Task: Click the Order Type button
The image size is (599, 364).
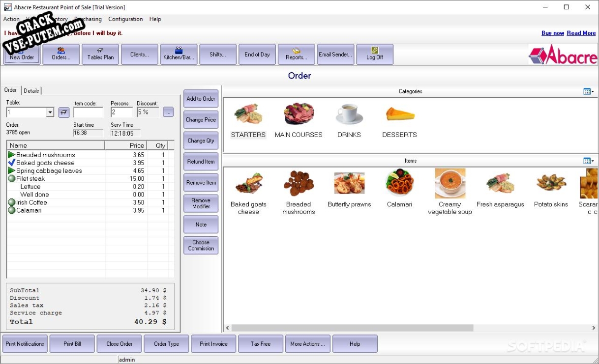Action: pos(167,344)
